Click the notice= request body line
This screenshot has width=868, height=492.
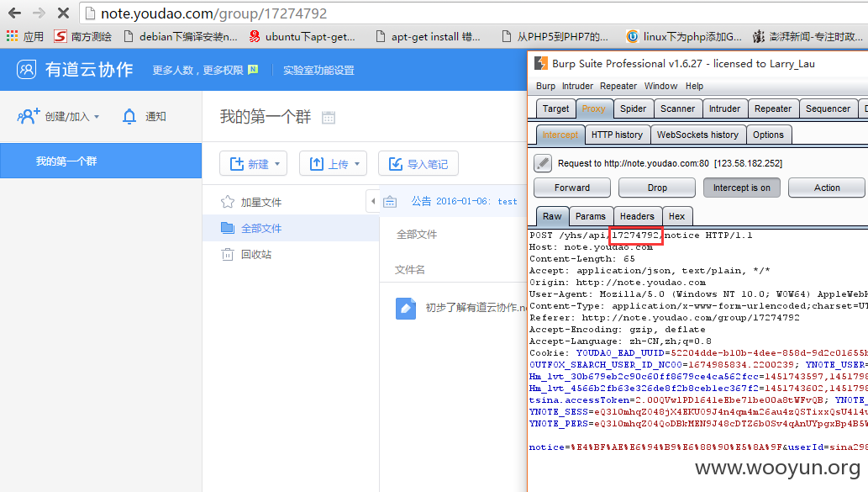coord(698,447)
